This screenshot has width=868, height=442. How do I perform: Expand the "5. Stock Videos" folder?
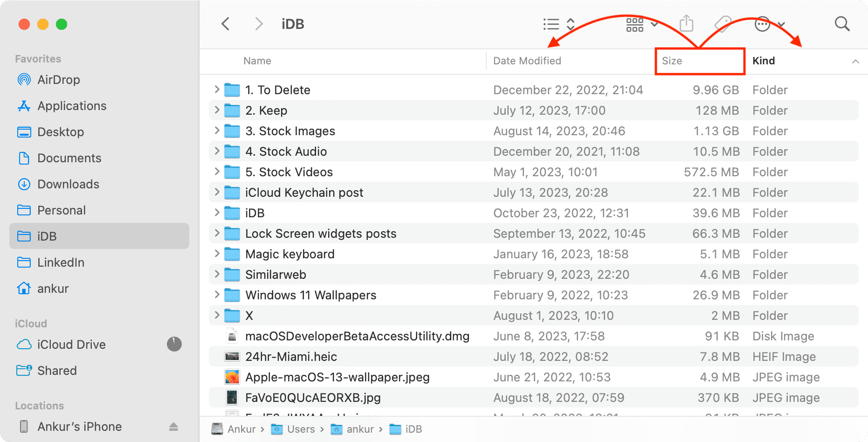[x=216, y=172]
